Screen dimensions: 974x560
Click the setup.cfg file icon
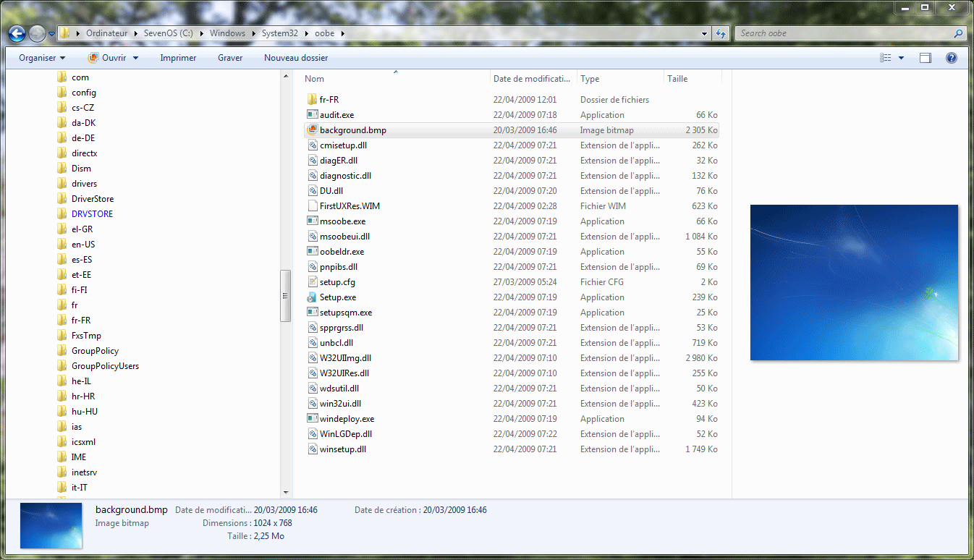tap(312, 282)
